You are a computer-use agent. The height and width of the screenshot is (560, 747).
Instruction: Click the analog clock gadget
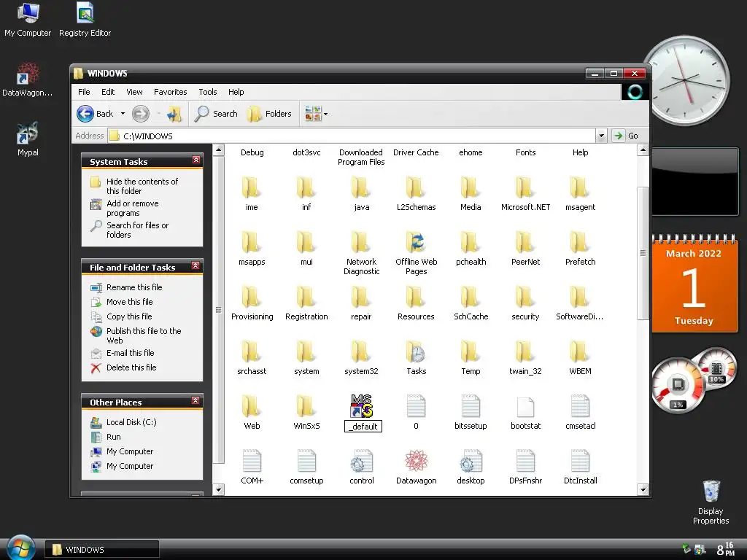pyautogui.click(x=686, y=80)
